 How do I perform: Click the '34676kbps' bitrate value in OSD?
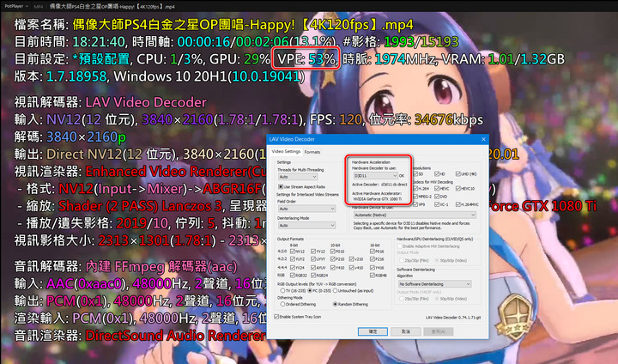tap(449, 119)
